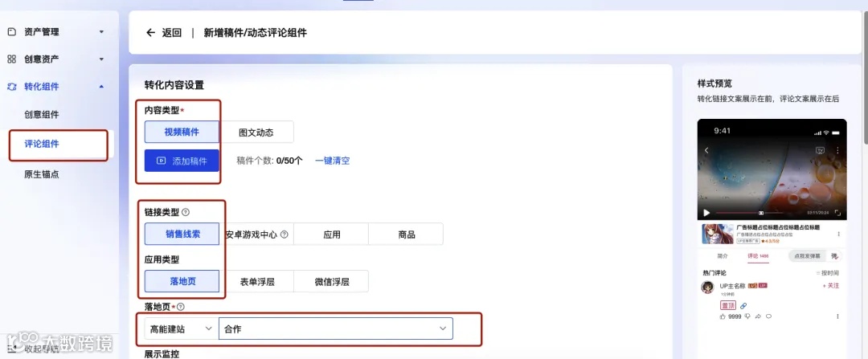Click the UP主 avatar in comments
Image resolution: width=868 pixels, height=359 pixels.
pyautogui.click(x=707, y=287)
